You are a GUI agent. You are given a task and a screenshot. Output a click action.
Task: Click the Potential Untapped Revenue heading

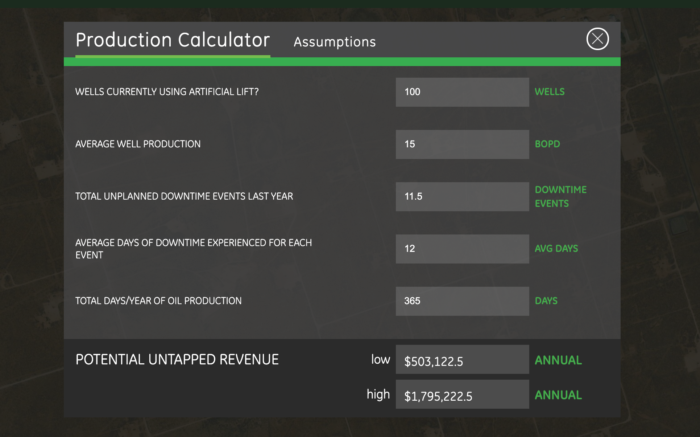point(177,360)
